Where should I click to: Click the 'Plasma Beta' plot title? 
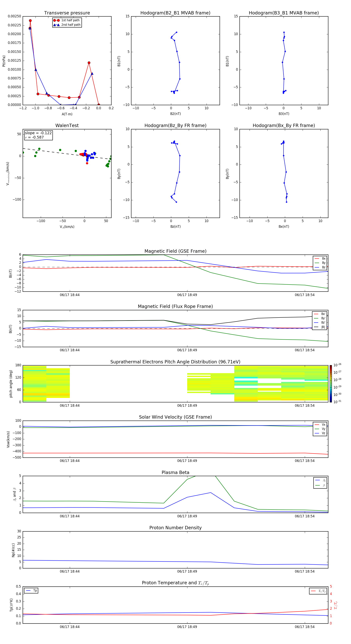[x=175, y=472]
